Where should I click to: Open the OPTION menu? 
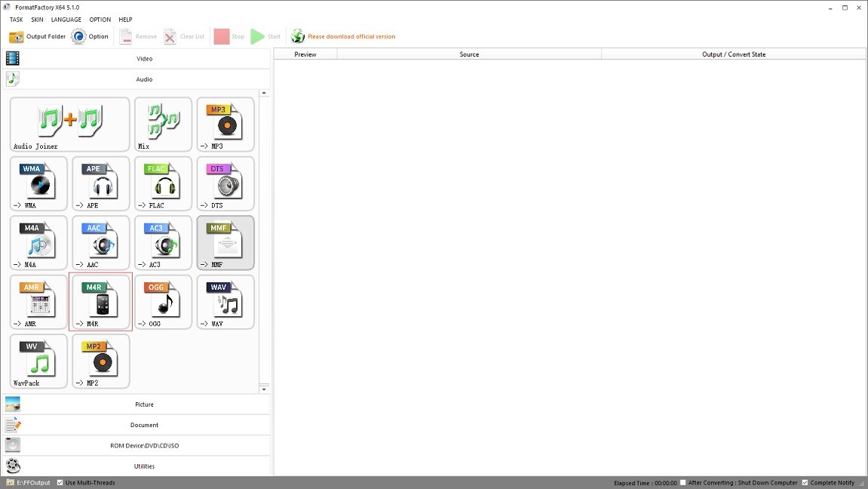100,20
